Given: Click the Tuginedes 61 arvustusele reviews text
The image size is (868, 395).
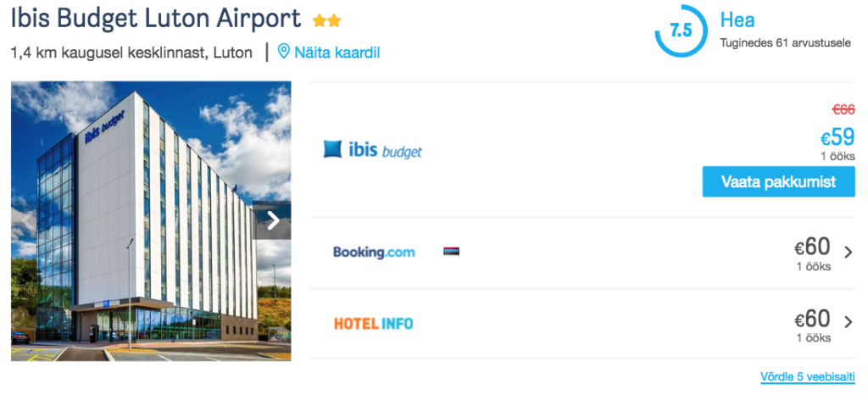Looking at the screenshot, I should tap(787, 42).
